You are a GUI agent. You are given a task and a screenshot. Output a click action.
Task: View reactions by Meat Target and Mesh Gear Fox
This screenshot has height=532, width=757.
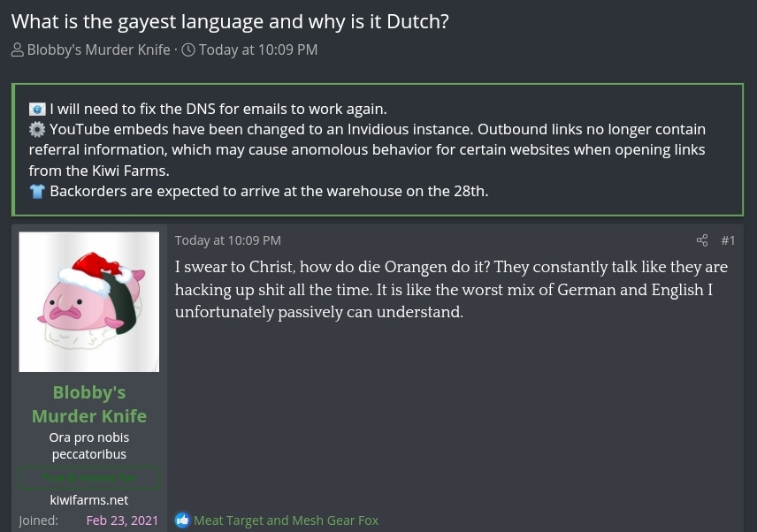[x=286, y=521]
